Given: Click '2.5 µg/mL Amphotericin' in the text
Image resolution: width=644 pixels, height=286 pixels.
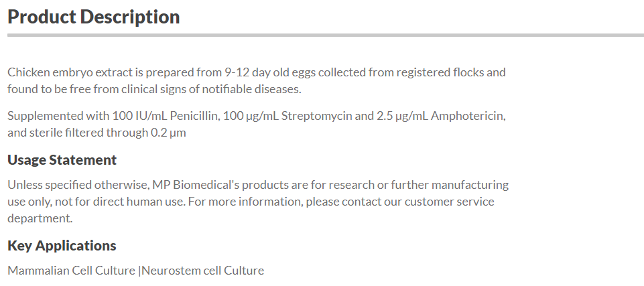Looking at the screenshot, I should tap(441, 116).
